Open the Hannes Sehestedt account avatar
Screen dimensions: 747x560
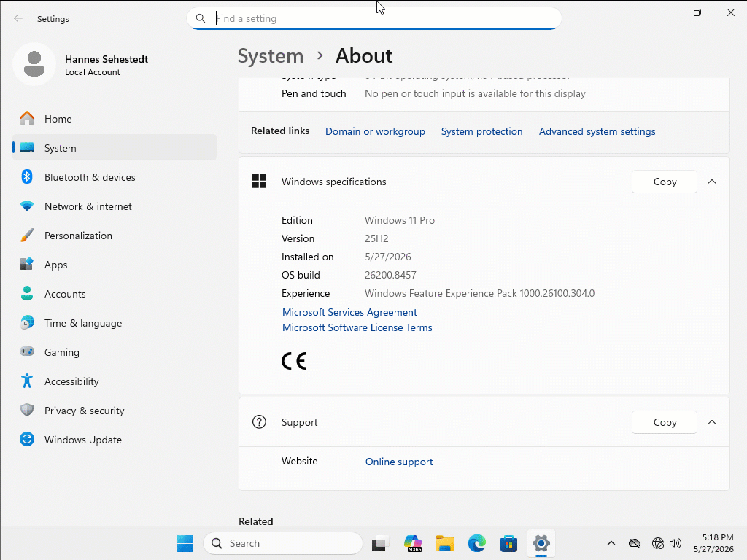[x=34, y=64]
